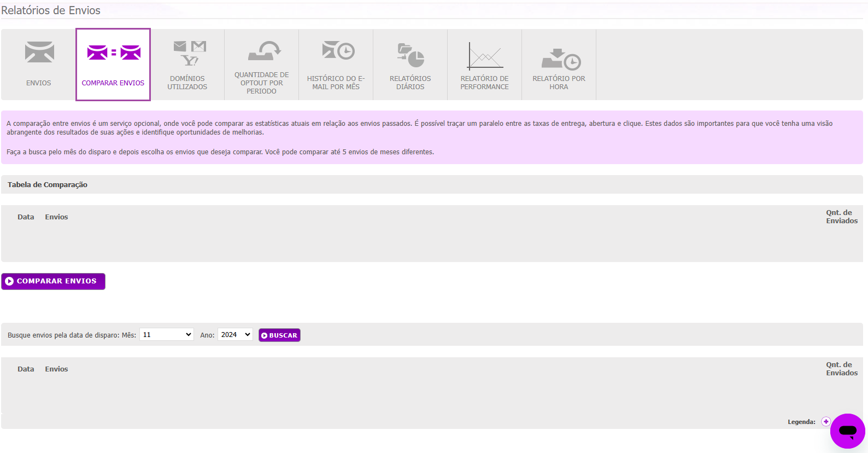Click the purple COMPARAR ENVIOS button
Viewport: 868px width, 453px height.
point(53,281)
